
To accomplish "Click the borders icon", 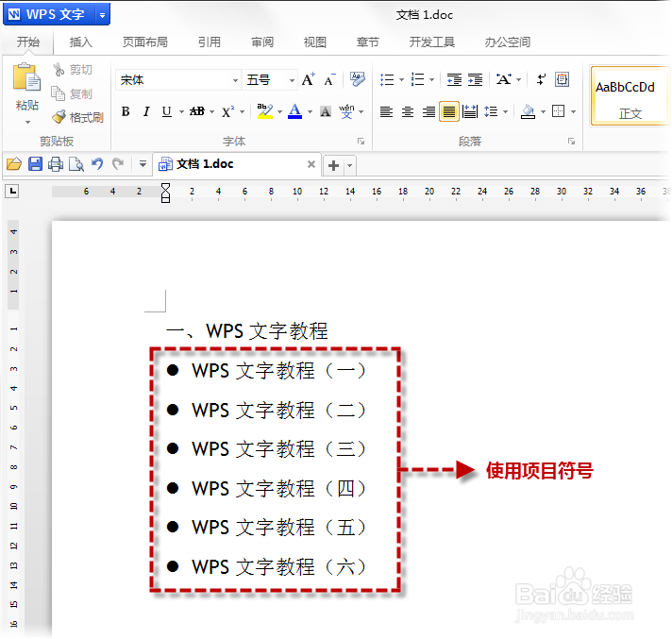I will click(x=559, y=111).
